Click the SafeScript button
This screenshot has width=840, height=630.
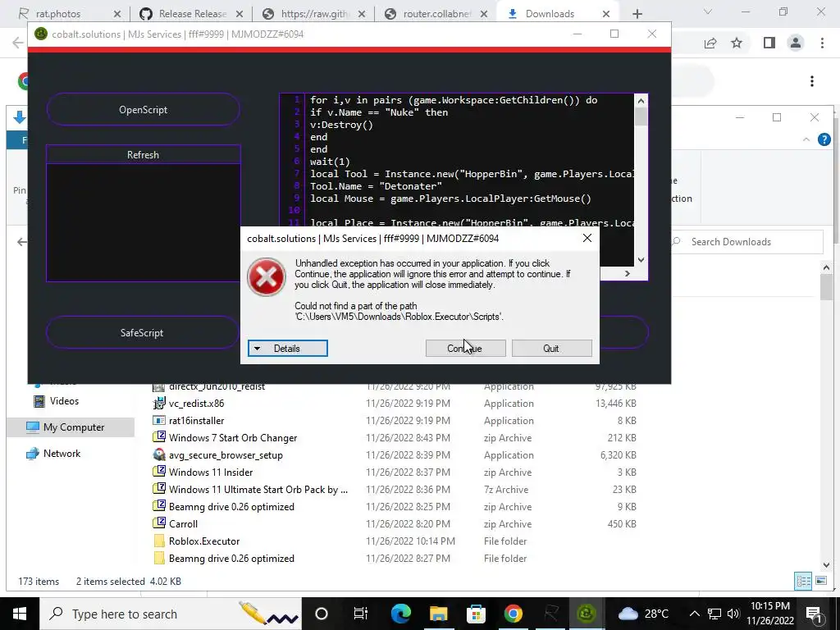pos(142,333)
